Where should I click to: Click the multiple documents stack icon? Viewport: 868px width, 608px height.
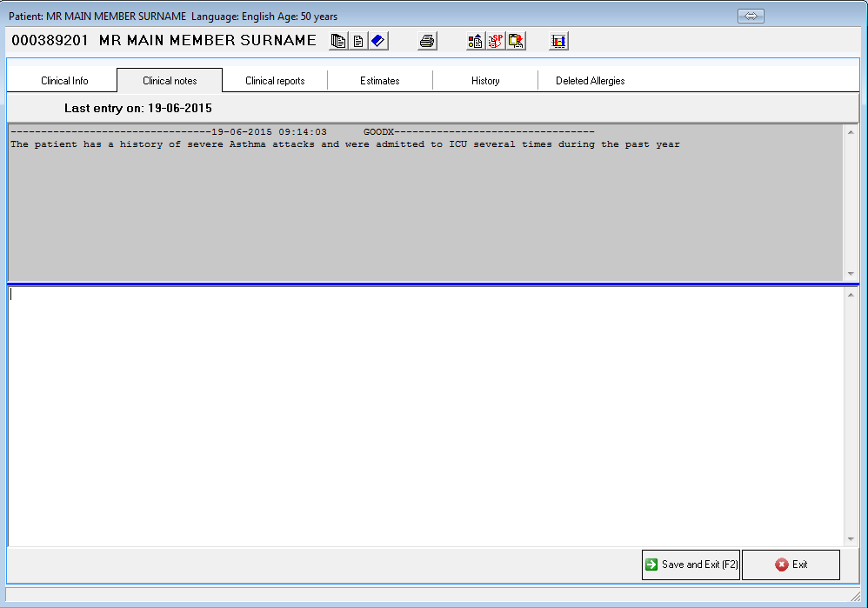tap(338, 41)
